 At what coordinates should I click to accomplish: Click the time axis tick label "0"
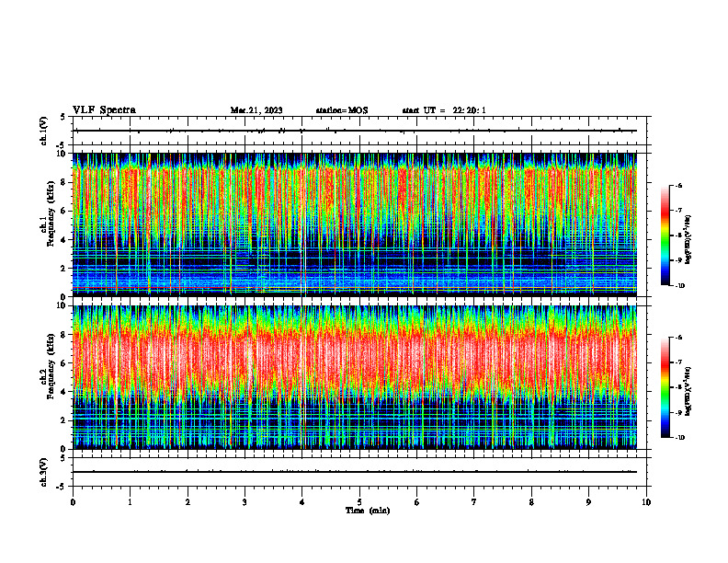pos(73,502)
